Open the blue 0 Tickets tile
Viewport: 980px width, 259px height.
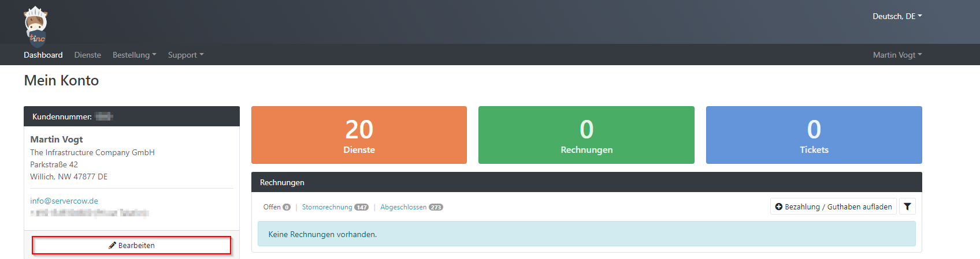tap(814, 135)
